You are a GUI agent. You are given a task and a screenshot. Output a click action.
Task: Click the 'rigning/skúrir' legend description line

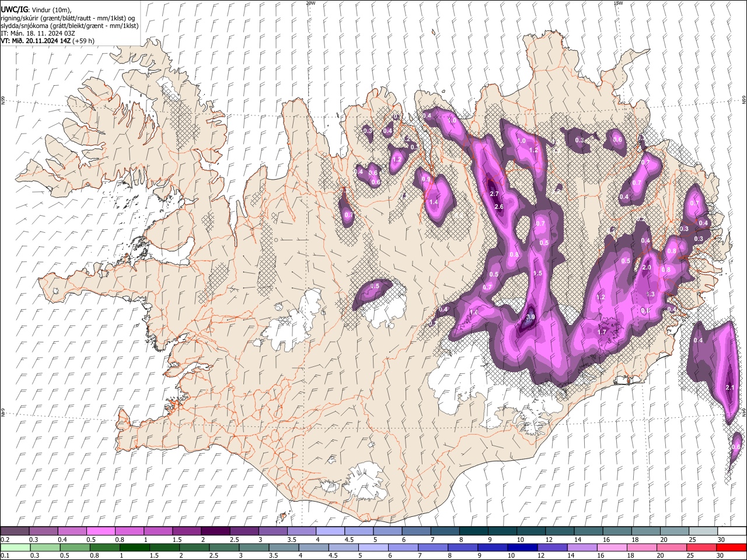tap(68, 18)
